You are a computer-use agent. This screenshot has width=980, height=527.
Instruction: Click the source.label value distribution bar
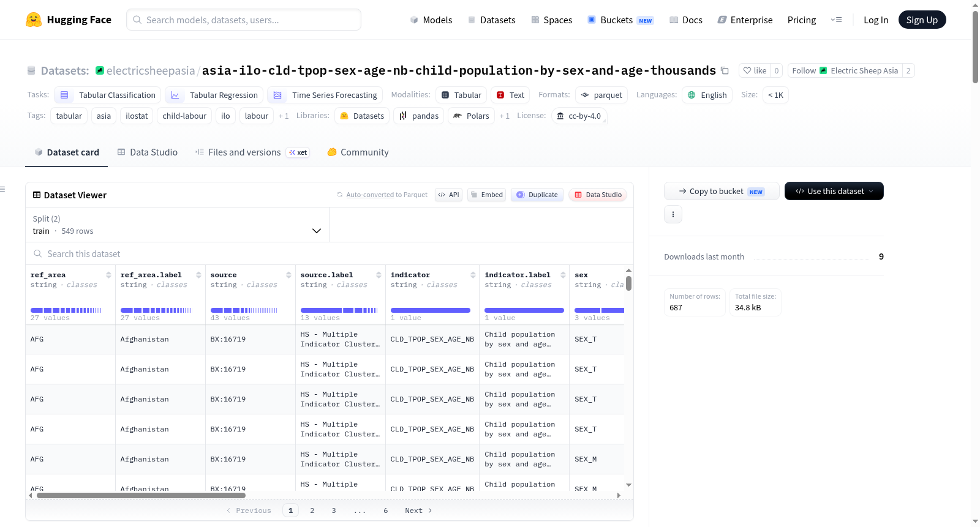(x=339, y=310)
